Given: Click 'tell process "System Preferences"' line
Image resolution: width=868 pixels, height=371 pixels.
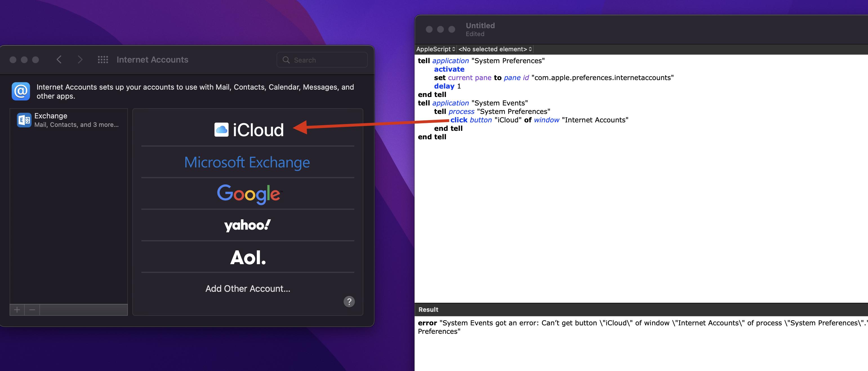Looking at the screenshot, I should pyautogui.click(x=492, y=112).
